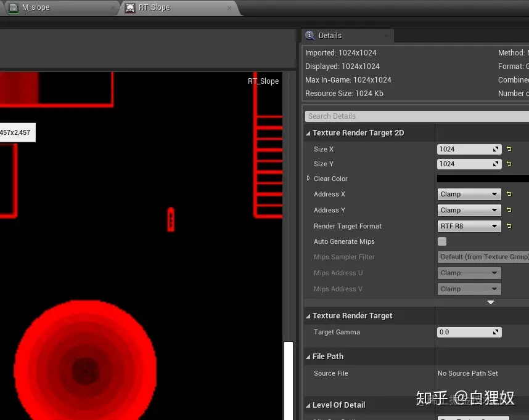Screen dimensions: 529x420
Task: Open the Render Target Format dropdown
Action: (469, 226)
